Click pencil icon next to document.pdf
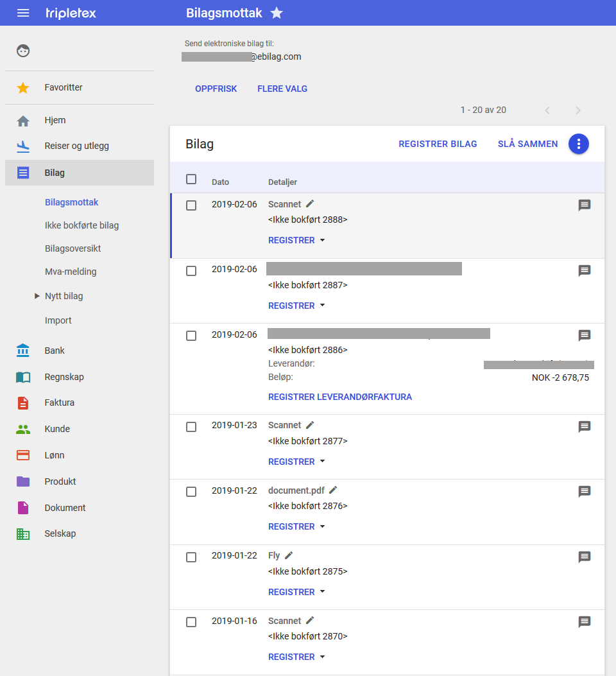The height and width of the screenshot is (676, 616). [333, 490]
